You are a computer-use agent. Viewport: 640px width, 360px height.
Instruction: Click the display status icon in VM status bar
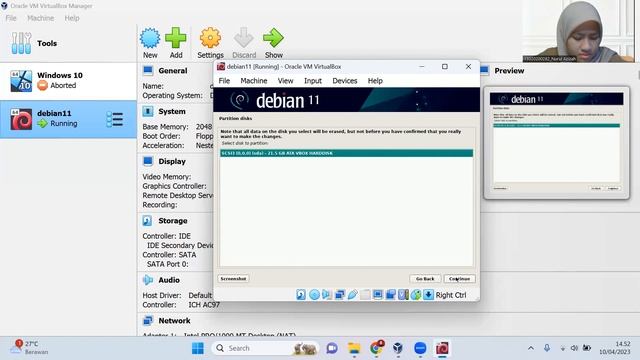[x=378, y=295]
